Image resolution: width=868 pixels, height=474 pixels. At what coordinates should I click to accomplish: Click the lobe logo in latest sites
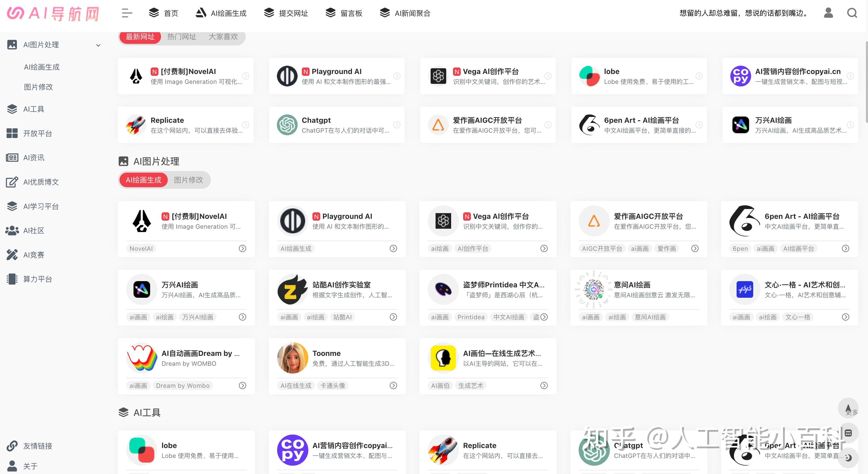coord(589,76)
